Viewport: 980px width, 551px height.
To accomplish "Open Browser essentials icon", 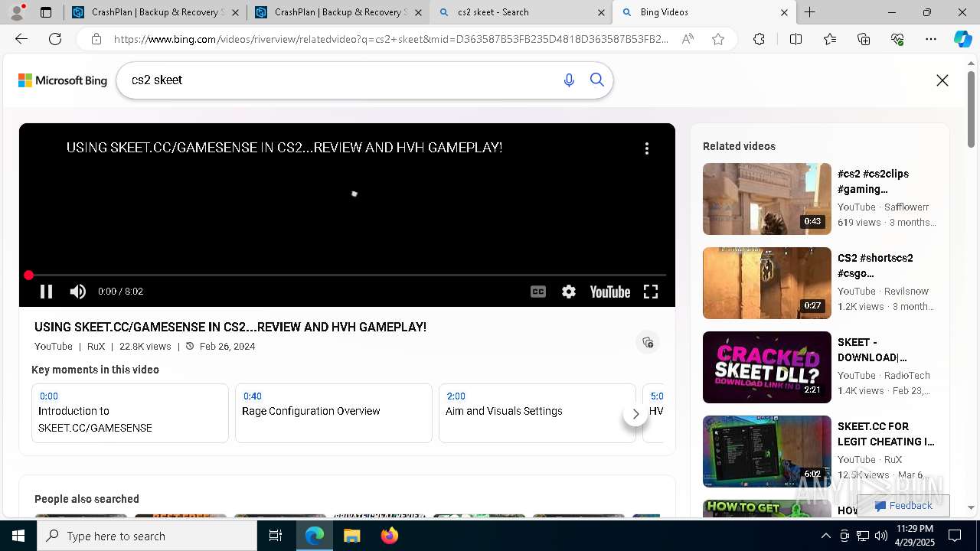I will click(897, 39).
